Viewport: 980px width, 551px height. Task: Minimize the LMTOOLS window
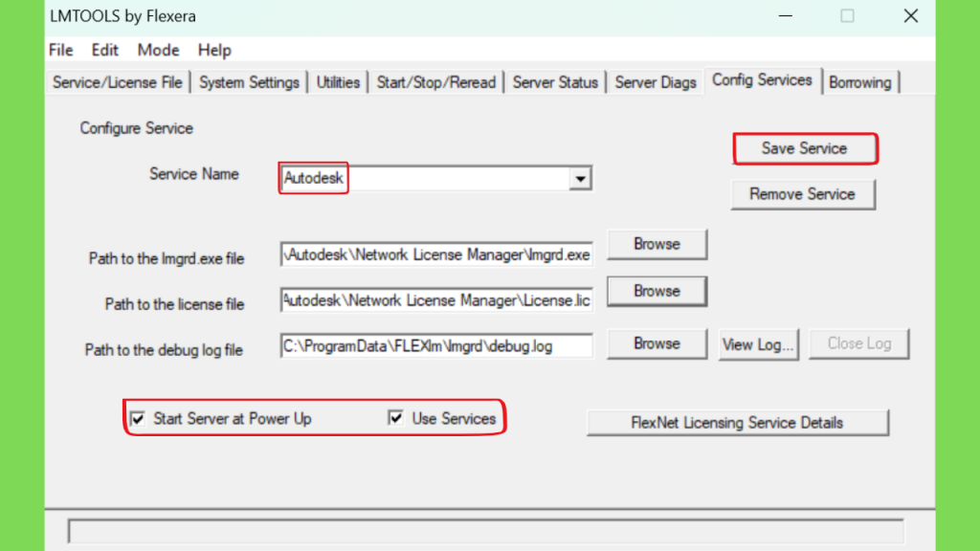[x=786, y=16]
